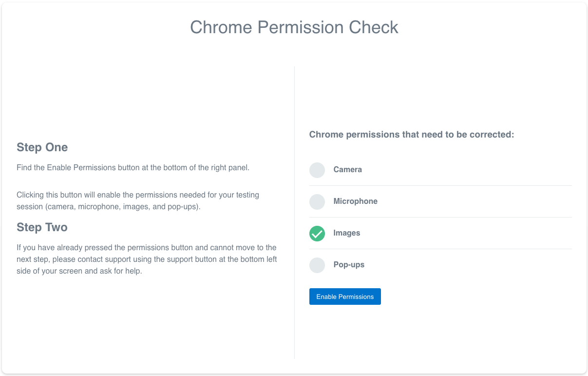Click the vertical divider between the panels
This screenshot has height=376, width=588.
click(294, 213)
